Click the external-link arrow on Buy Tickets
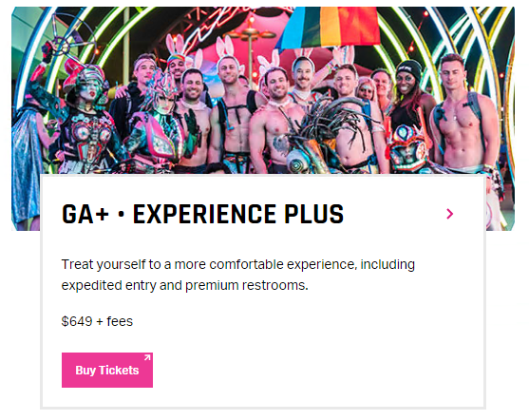This screenshot has width=529, height=420. (x=147, y=357)
